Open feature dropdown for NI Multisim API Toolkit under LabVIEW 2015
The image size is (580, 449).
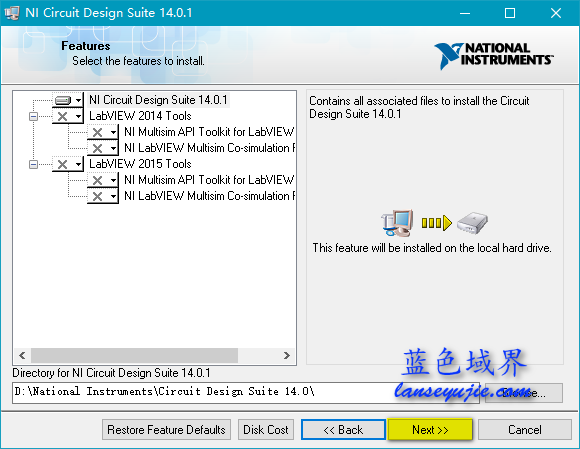click(x=103, y=180)
